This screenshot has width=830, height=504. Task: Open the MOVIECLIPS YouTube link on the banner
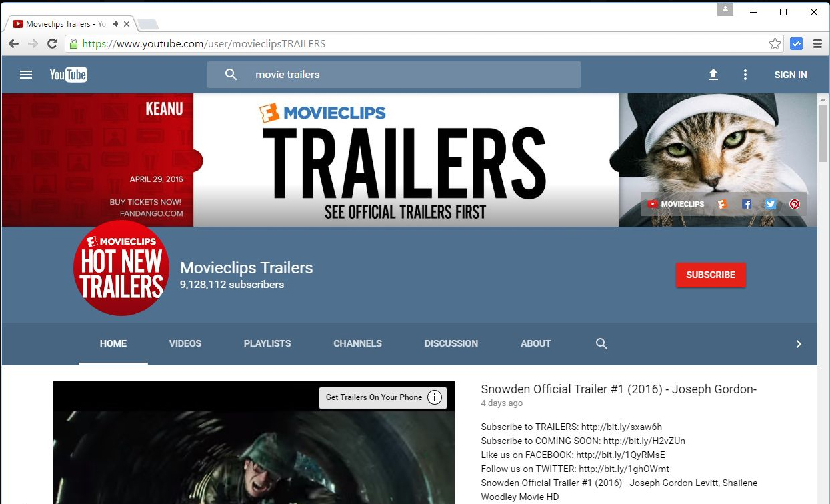(x=676, y=204)
